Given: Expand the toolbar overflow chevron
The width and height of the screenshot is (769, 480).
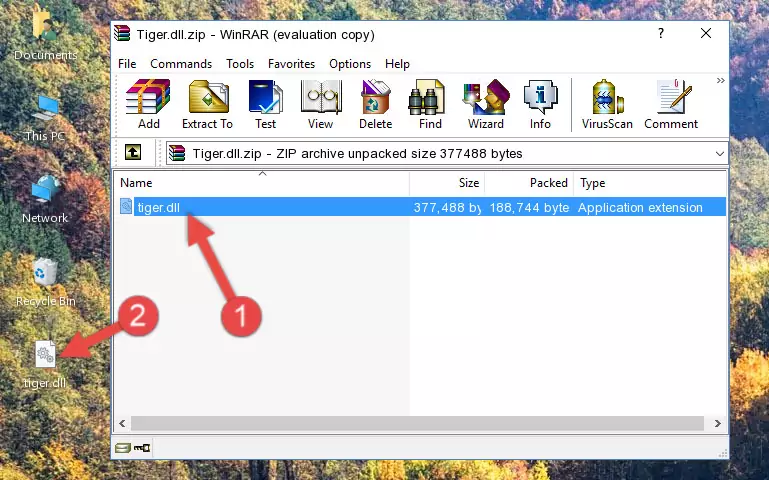Looking at the screenshot, I should [x=720, y=81].
